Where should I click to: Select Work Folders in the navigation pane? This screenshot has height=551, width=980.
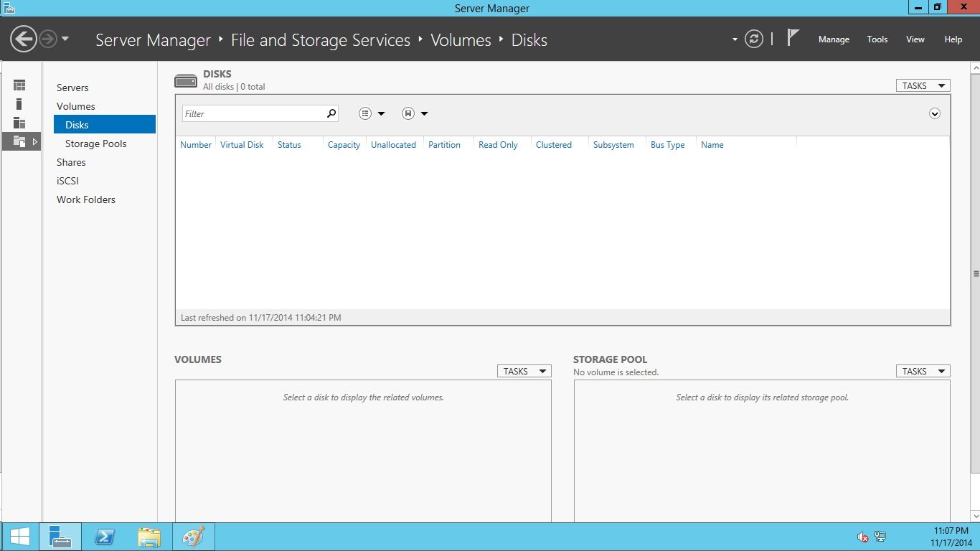[x=86, y=199]
